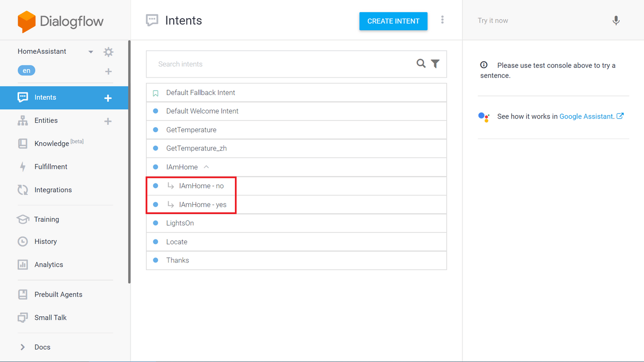Add a new language with plus icon
The image size is (644, 362).
tap(108, 71)
